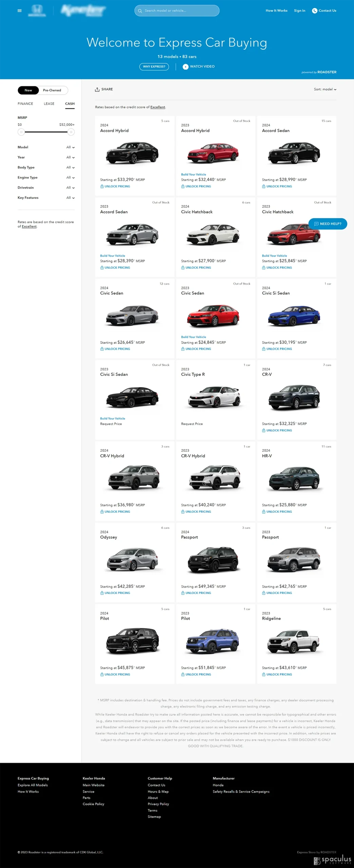Screen dimensions: 354x868
Task: Expand the Drivetrain filter dropdown
Action: pos(46,188)
